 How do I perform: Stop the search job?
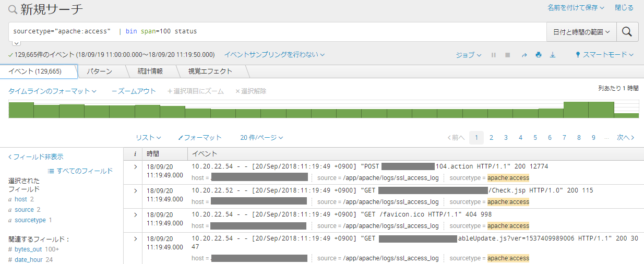click(507, 55)
